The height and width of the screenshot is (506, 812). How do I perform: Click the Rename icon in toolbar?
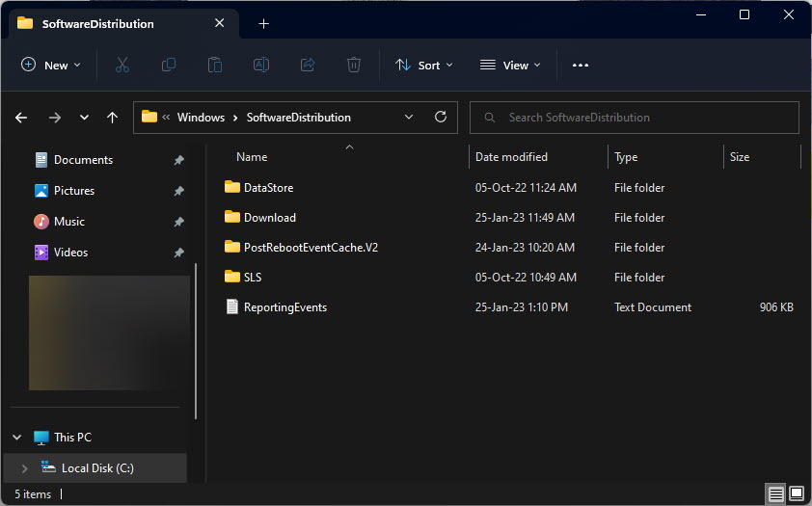261,66
